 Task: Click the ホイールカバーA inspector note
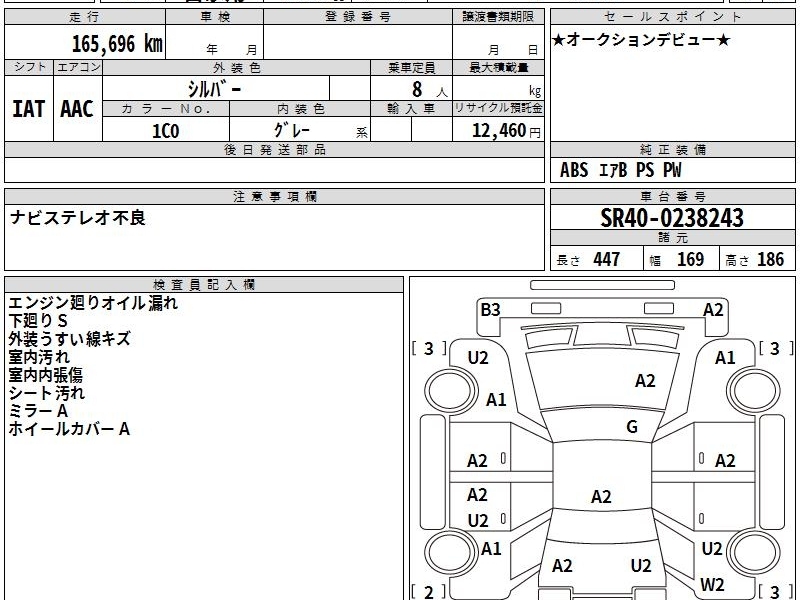click(x=69, y=429)
